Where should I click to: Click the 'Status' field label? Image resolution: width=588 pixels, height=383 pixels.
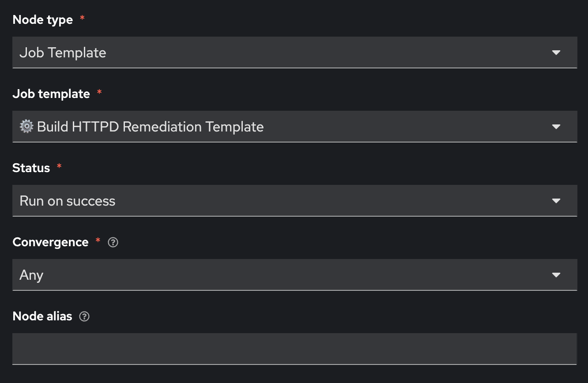pyautogui.click(x=31, y=168)
